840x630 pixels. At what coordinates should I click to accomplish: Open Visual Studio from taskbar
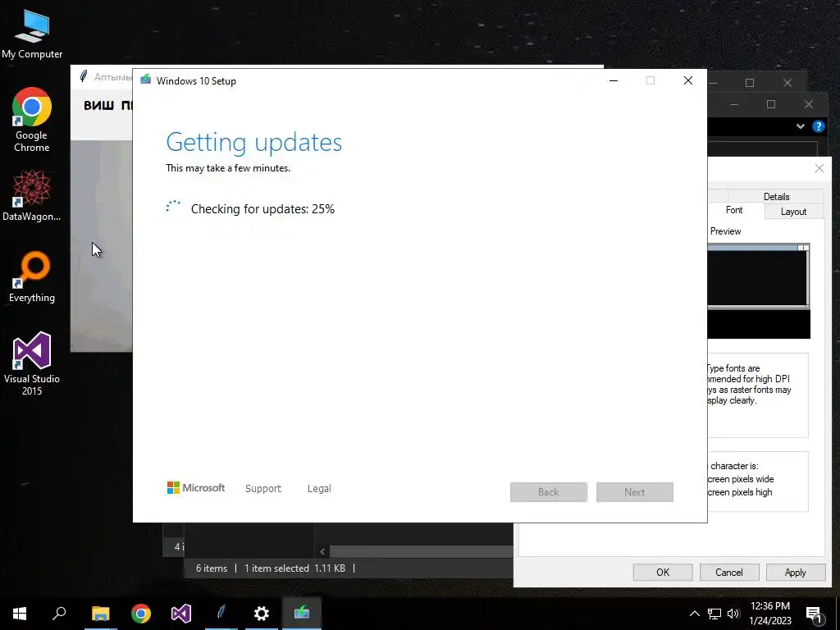pos(181,614)
